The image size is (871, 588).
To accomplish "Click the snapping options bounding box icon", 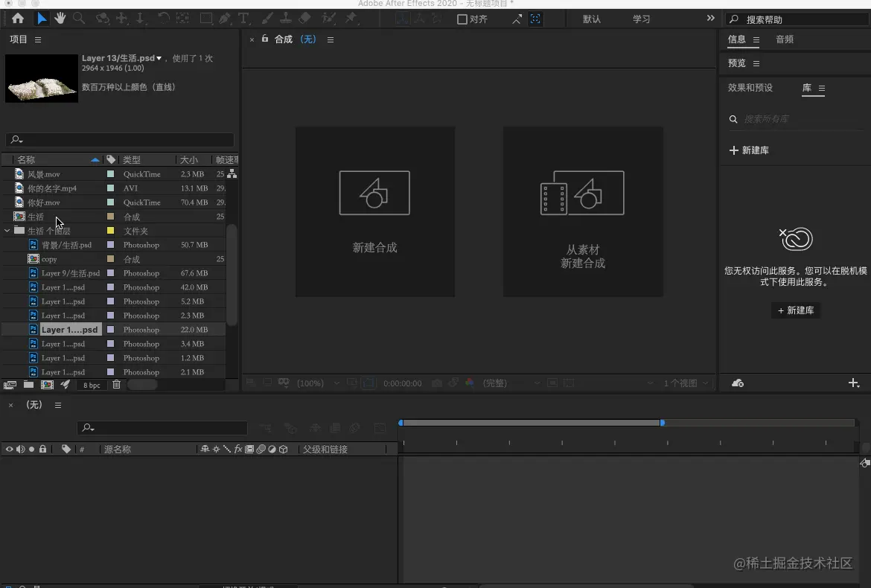I will (535, 19).
